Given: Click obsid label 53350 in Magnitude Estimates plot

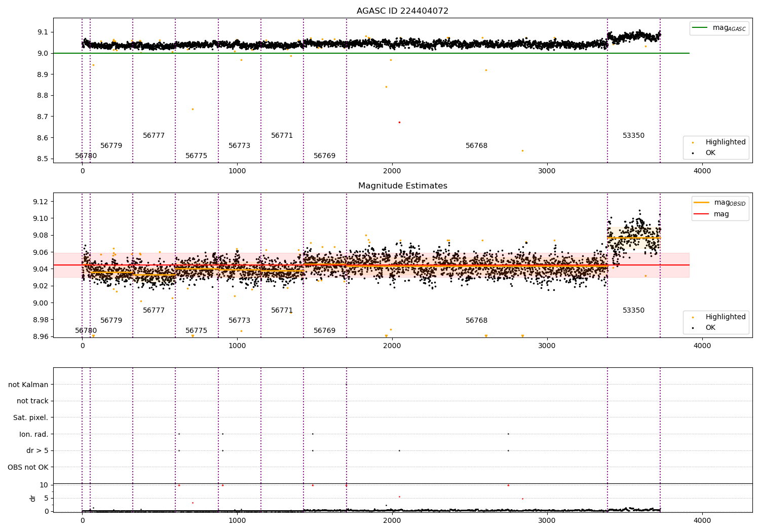Looking at the screenshot, I should (634, 311).
